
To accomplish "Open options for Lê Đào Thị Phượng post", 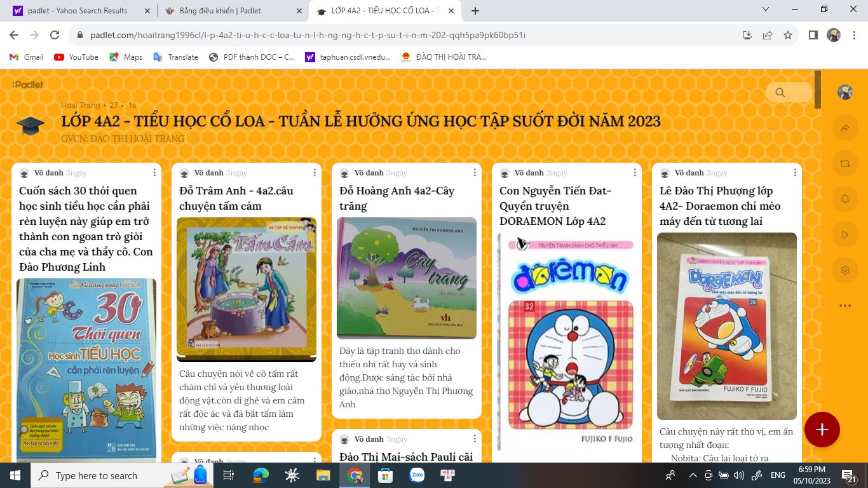I will pos(795,173).
